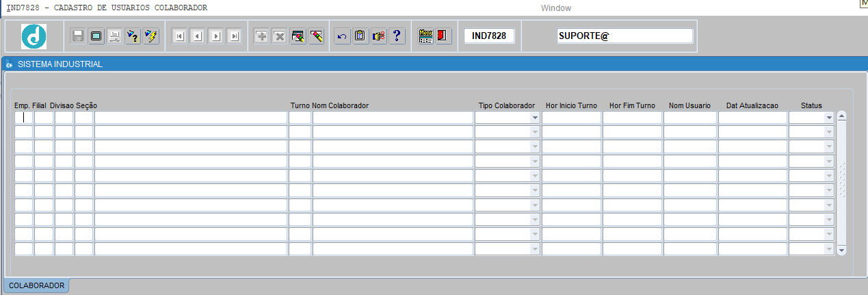Go to the last record
The height and width of the screenshot is (295, 868).
(234, 36)
